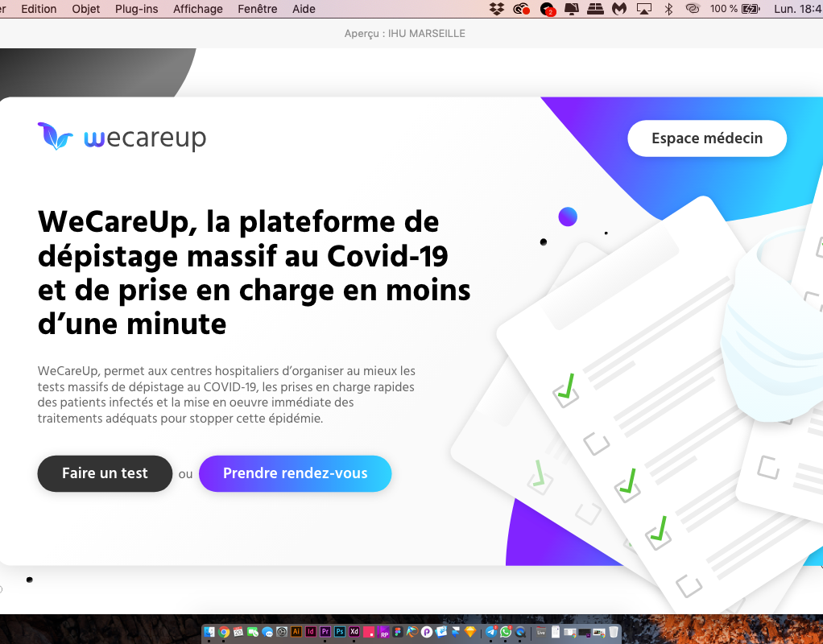The image size is (823, 644).
Task: Open the Objet menu
Action: click(x=86, y=9)
